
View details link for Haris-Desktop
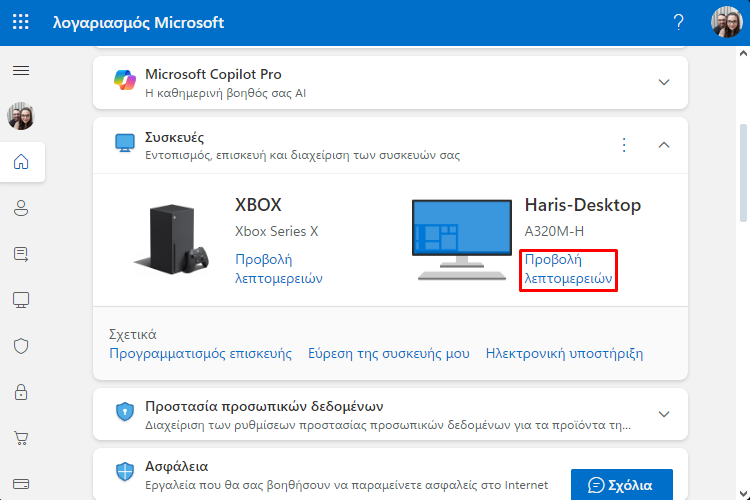[568, 269]
